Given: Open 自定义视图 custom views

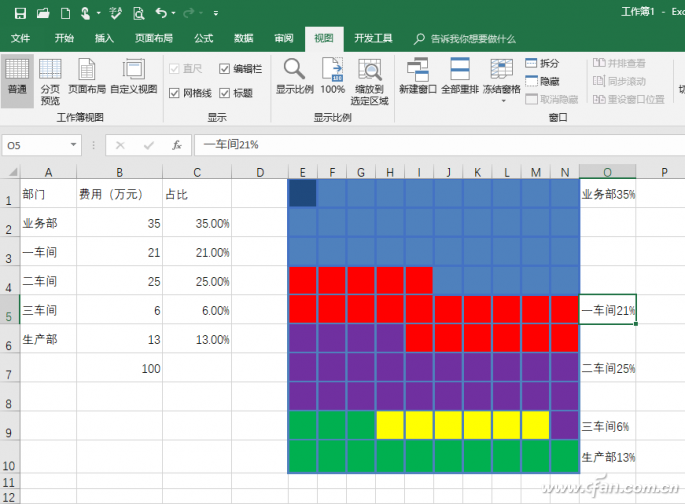Looking at the screenshot, I should (134, 77).
